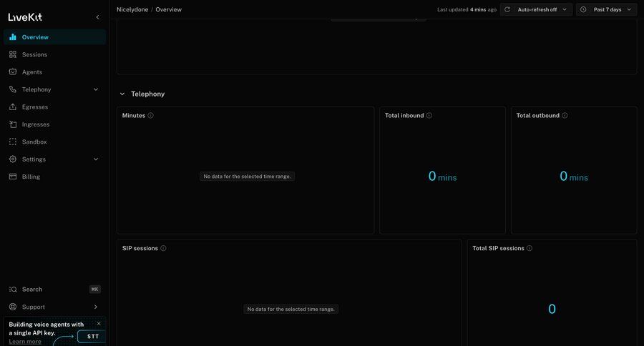Open the Support submenu arrow
The image size is (644, 346).
pos(96,307)
